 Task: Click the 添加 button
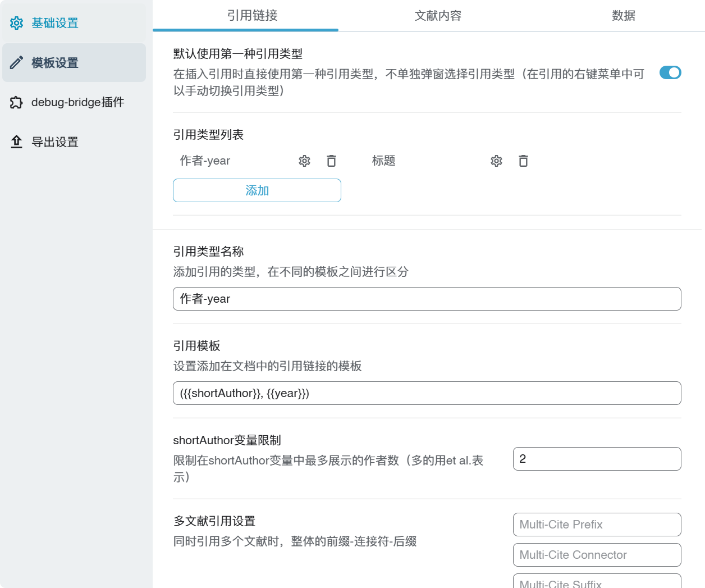257,190
